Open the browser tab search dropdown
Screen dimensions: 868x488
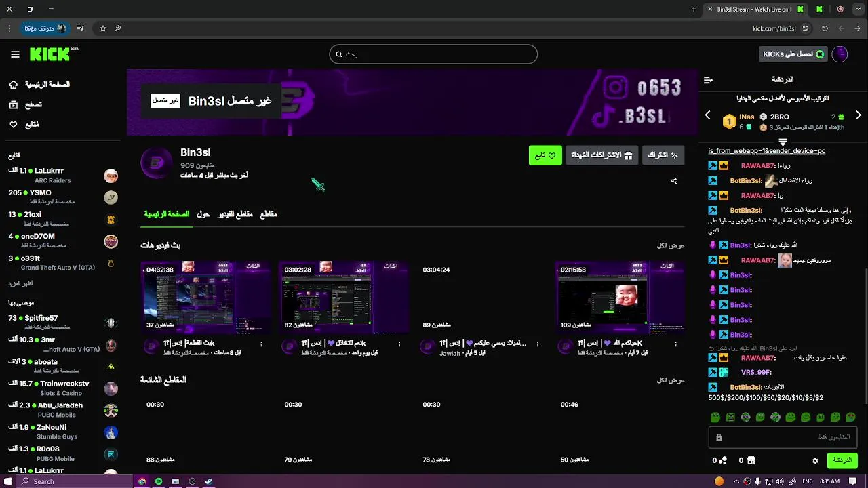coord(857,9)
